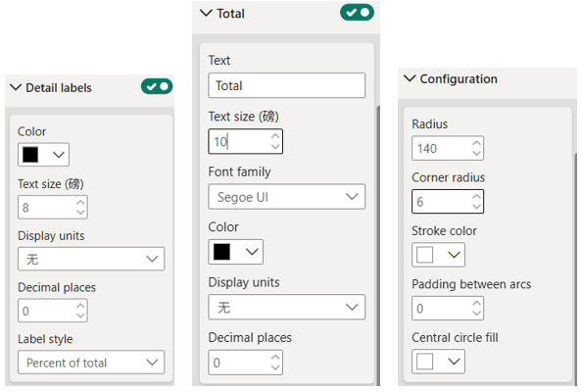Increase Detail labels Text size with up arrow
The width and height of the screenshot is (581, 392).
point(80,202)
